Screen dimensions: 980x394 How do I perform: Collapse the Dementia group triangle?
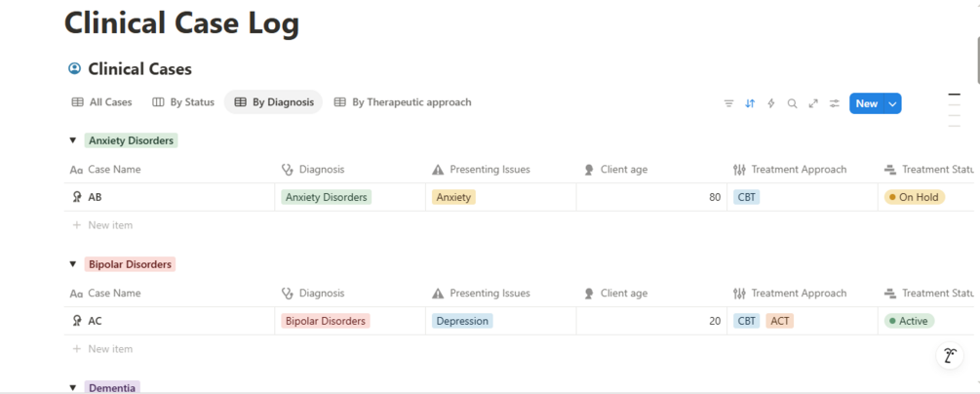click(x=72, y=388)
